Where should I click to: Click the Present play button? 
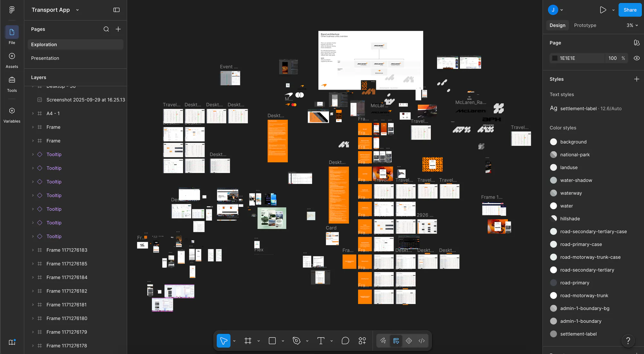coord(603,10)
